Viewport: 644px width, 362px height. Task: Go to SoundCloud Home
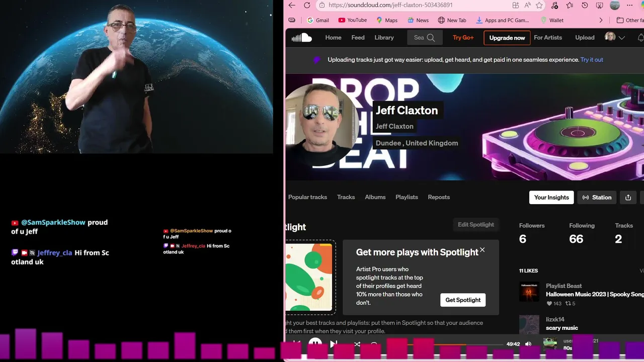click(x=333, y=38)
